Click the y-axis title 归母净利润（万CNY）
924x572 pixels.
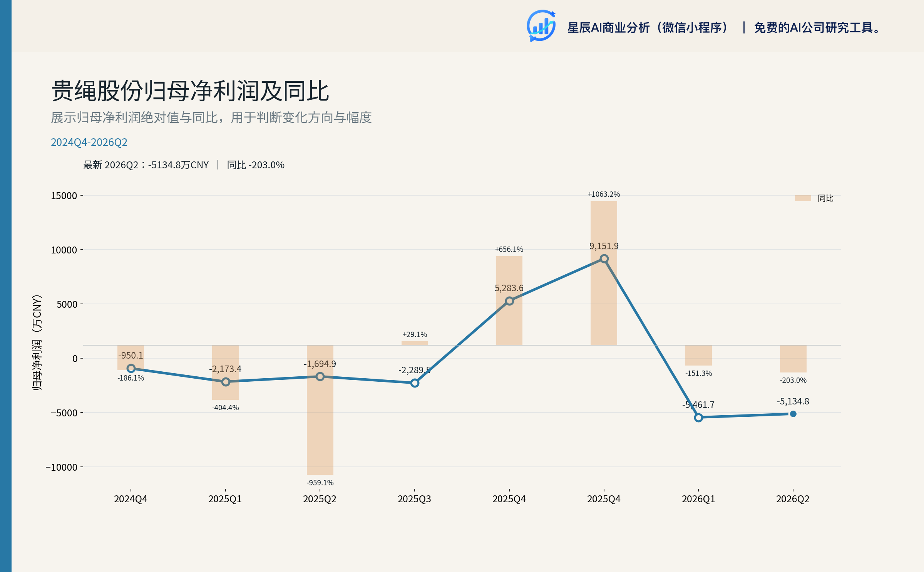pos(37,342)
